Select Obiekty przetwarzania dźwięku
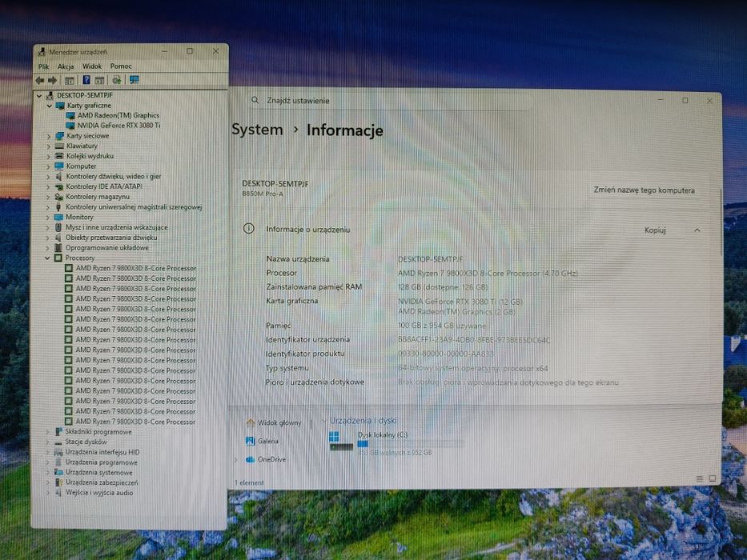 [111, 237]
